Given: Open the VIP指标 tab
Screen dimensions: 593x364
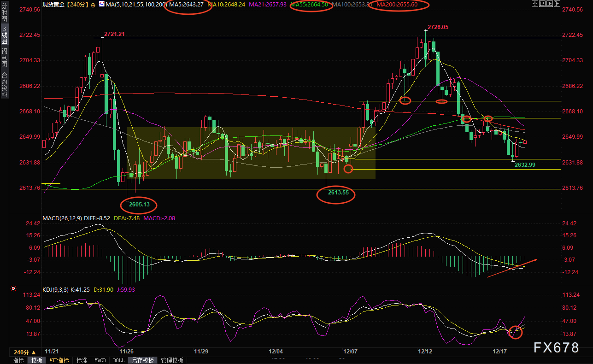Looking at the screenshot, I should (x=59, y=360).
